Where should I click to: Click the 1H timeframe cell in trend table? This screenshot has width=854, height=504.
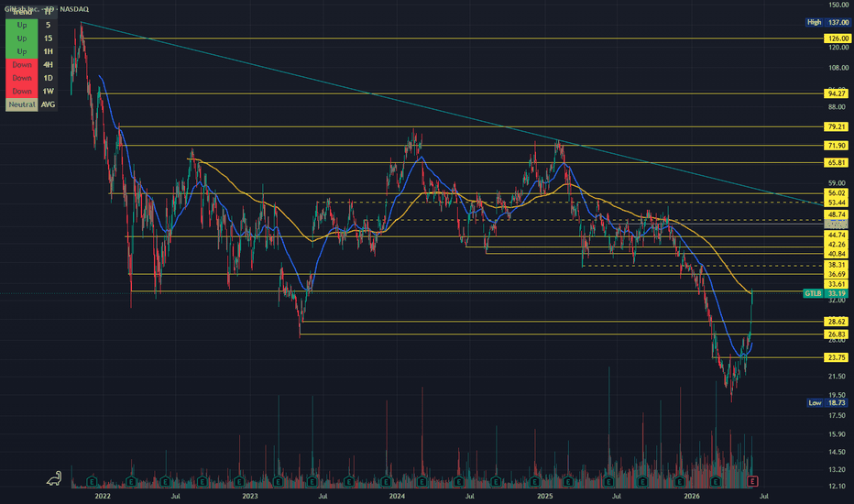(48, 51)
